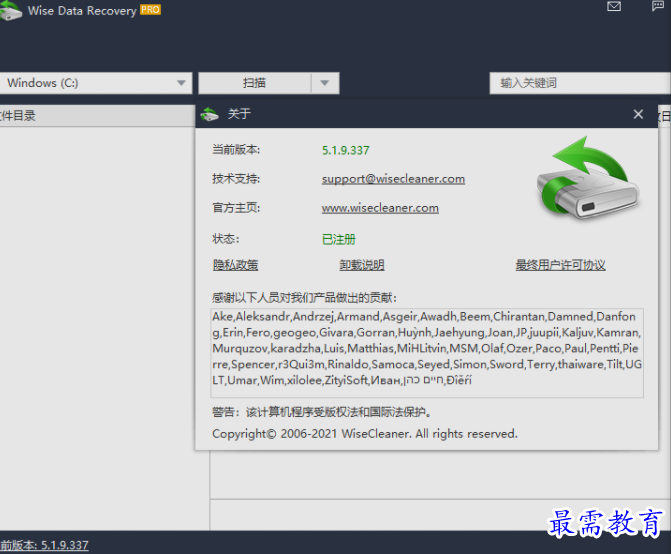
Task: Visit the www.wisecleaner.com homepage link
Action: point(380,208)
